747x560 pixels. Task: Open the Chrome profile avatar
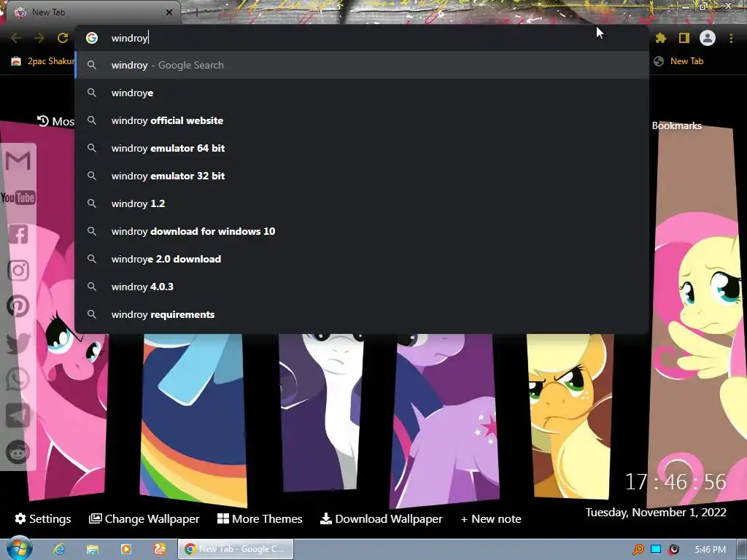(708, 38)
